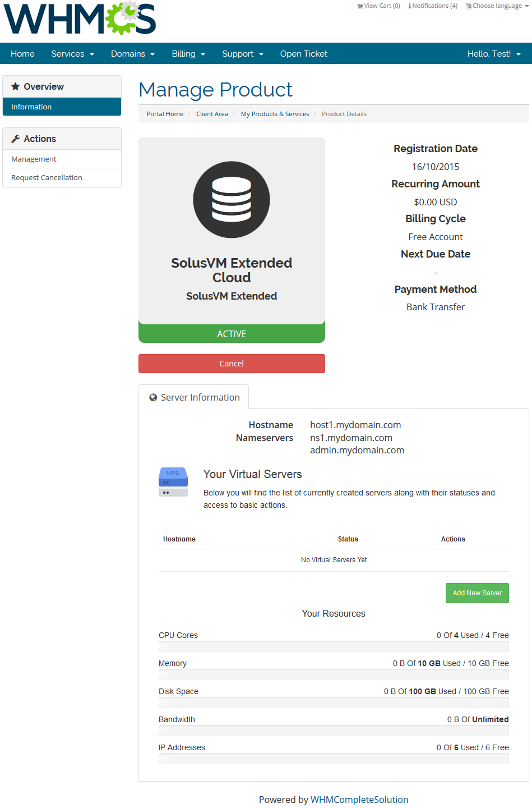Select Information in Overview sidebar
The width and height of the screenshot is (532, 808).
[62, 107]
